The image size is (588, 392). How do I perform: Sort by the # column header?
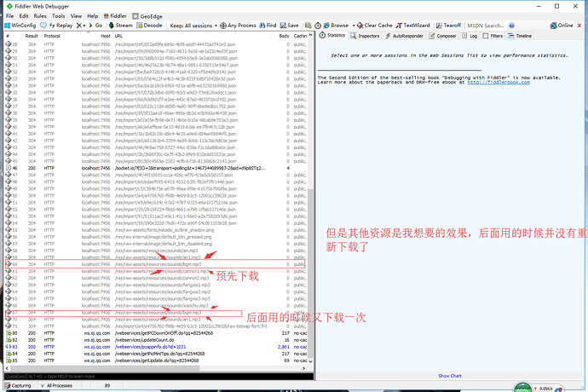click(13, 36)
